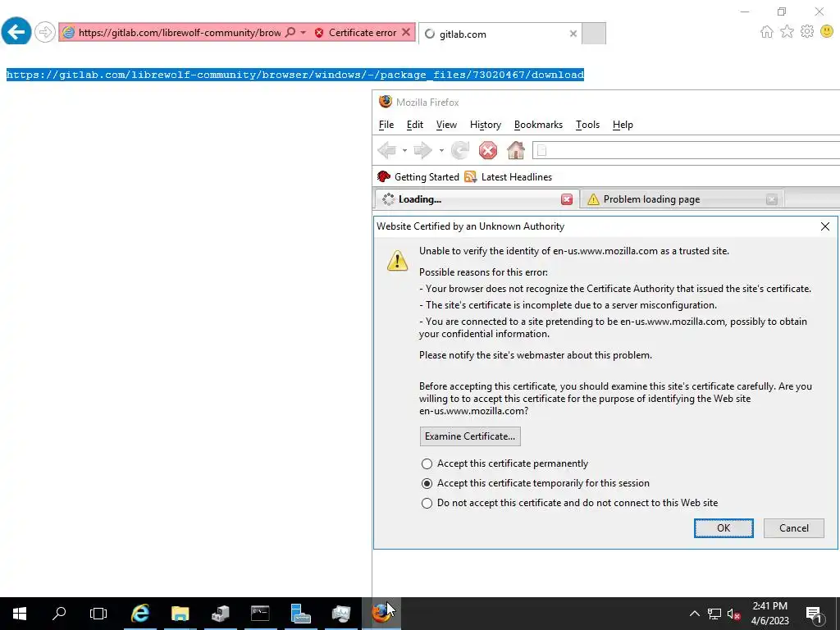Expand Firefox Back history dropdown
The image size is (840, 630).
point(404,151)
